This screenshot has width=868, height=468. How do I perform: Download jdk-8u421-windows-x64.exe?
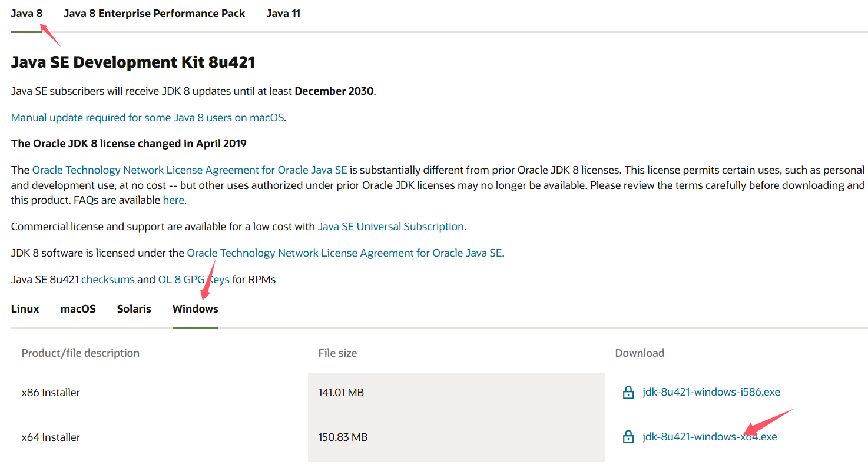tap(710, 437)
